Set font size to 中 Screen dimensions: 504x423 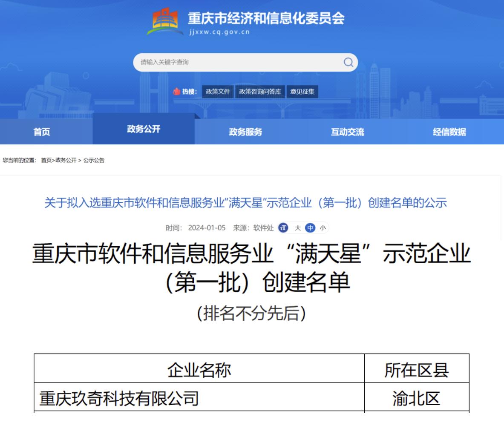(310, 228)
